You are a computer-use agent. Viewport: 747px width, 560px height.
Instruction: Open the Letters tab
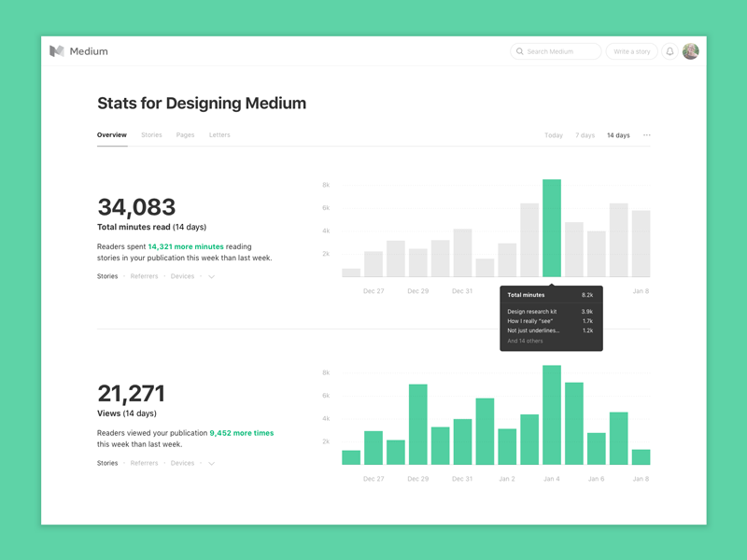tap(219, 135)
